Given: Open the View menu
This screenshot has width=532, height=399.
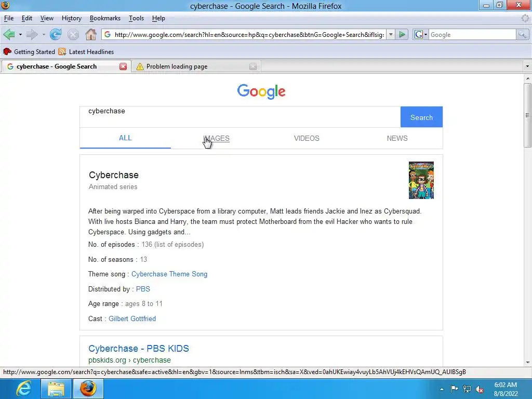Looking at the screenshot, I should [47, 18].
